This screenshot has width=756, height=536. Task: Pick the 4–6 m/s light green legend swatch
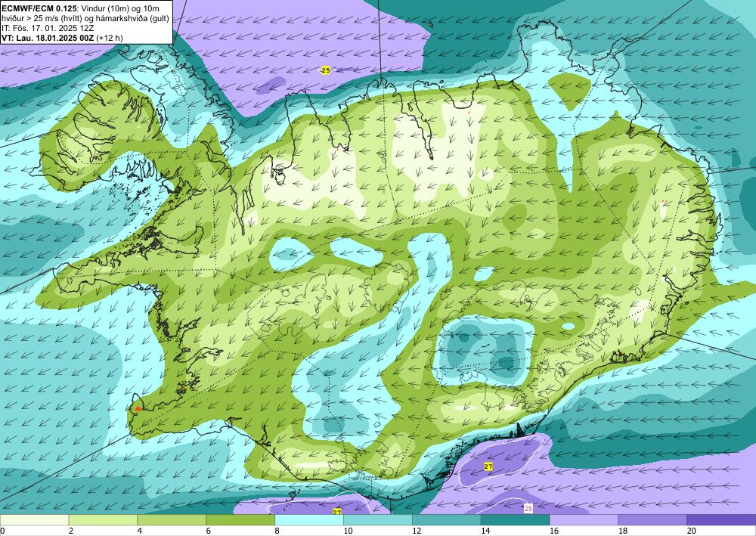172,520
